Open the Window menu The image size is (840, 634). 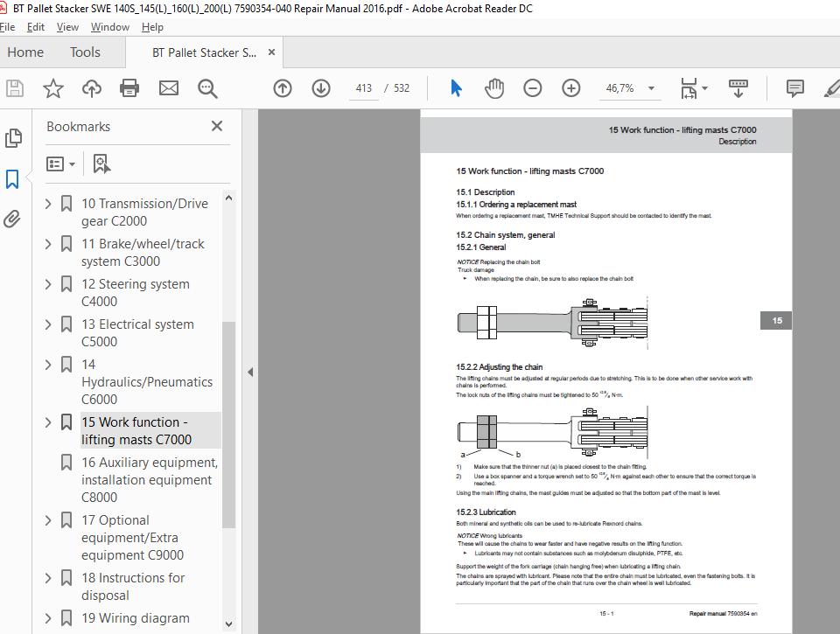pyautogui.click(x=110, y=27)
